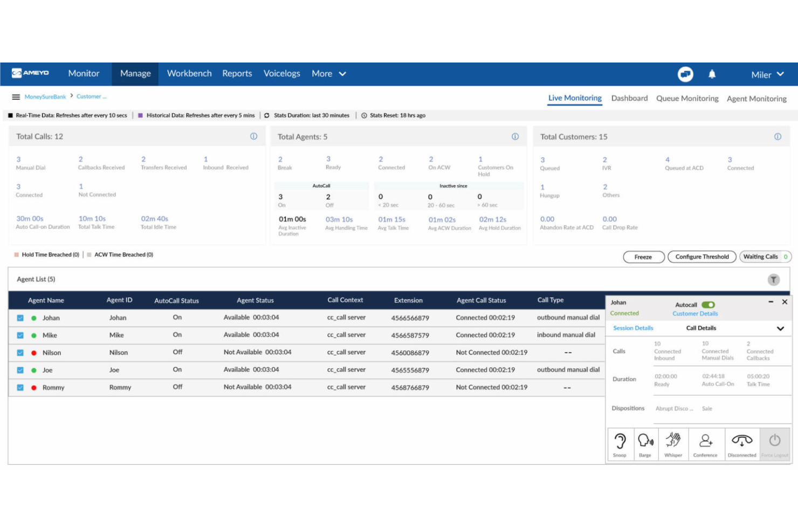This screenshot has height=532, width=798.
Task: Uncheck the checkbox for agent Johan
Action: coord(20,318)
